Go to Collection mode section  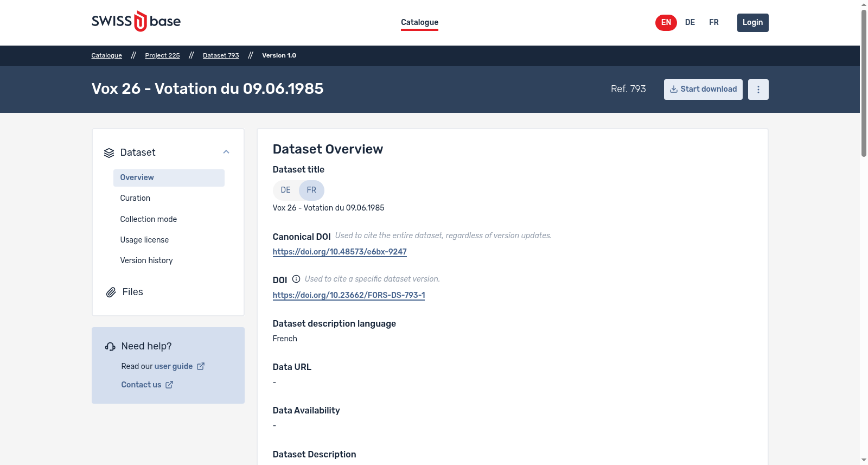click(149, 219)
